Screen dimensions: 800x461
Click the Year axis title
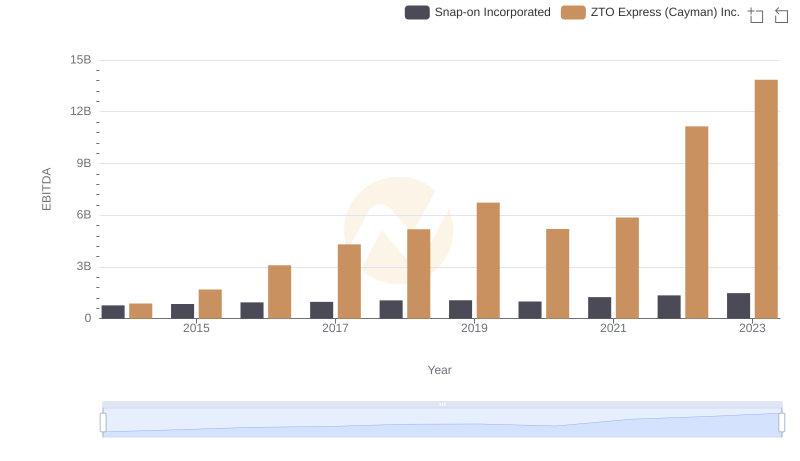439,370
